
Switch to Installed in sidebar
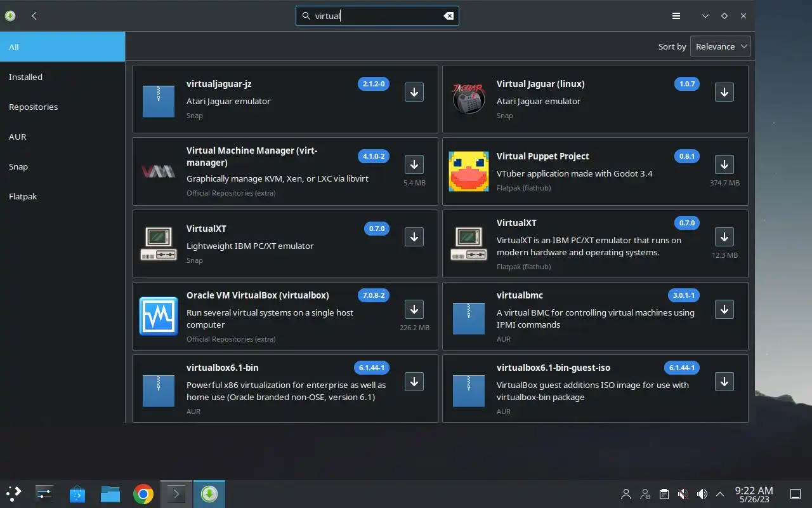[x=62, y=77]
